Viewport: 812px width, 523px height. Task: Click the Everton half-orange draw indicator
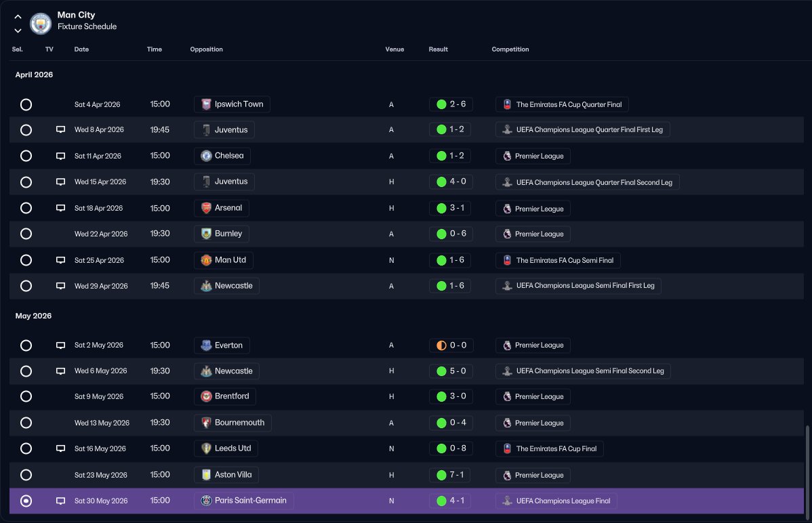coord(441,346)
